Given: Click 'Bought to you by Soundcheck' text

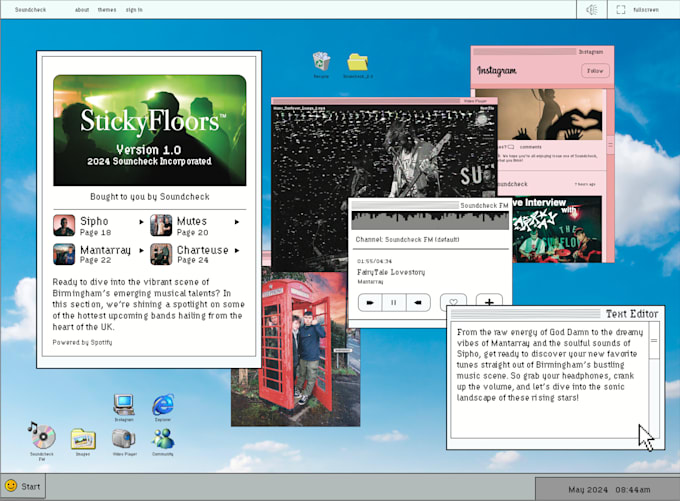Looking at the screenshot, I should [150, 196].
